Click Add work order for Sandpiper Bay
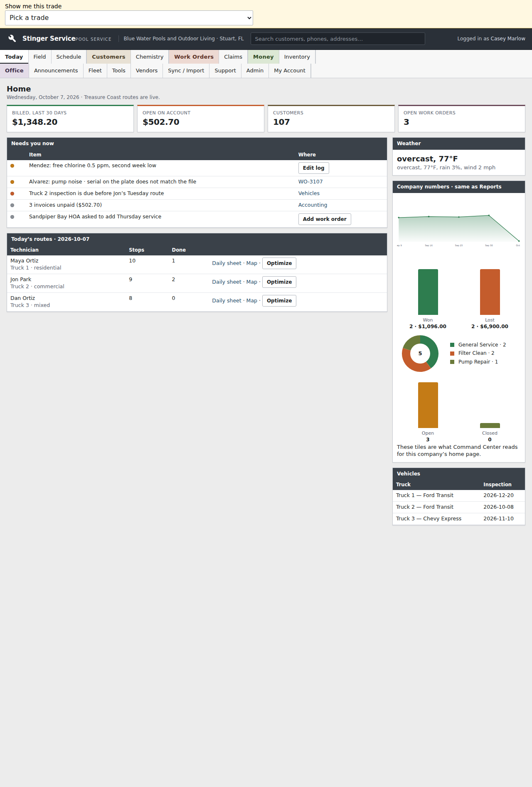 pos(325,219)
